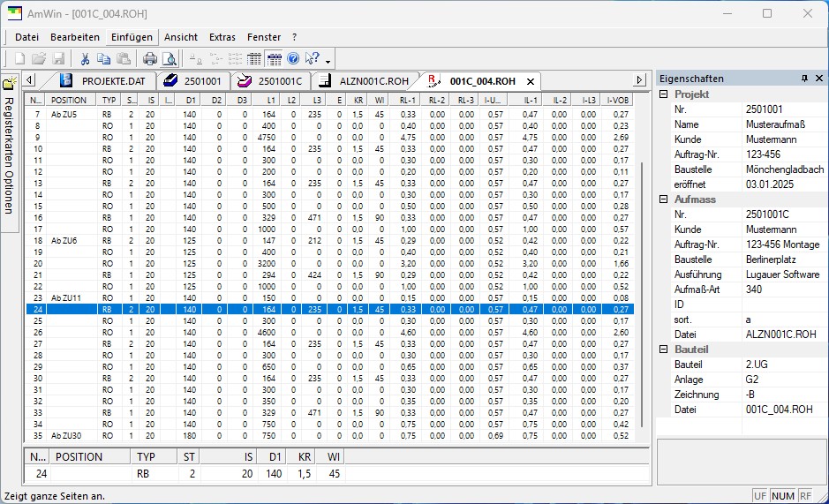This screenshot has height=504, width=829.
Task: Collapse the Aufmass properties group
Action: click(664, 199)
